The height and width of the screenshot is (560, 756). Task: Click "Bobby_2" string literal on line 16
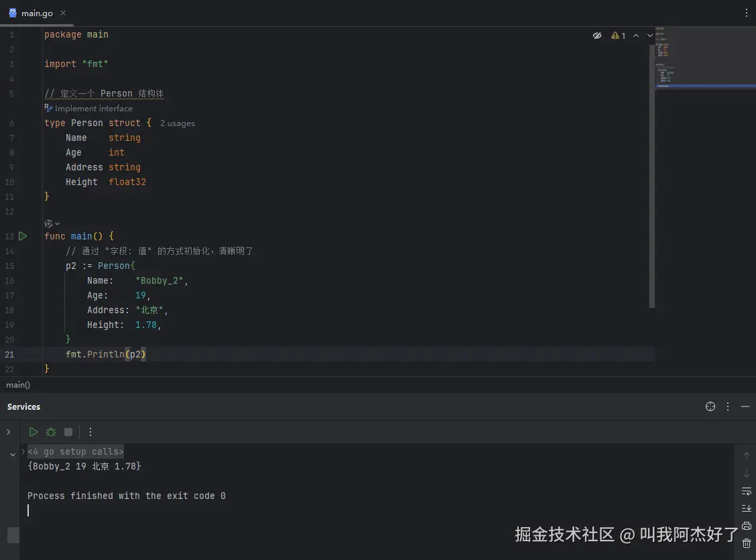coord(159,281)
